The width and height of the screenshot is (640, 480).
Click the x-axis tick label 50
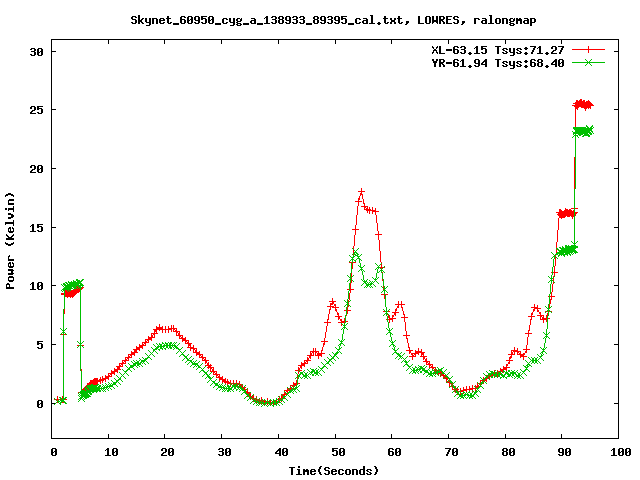pyautogui.click(x=337, y=452)
